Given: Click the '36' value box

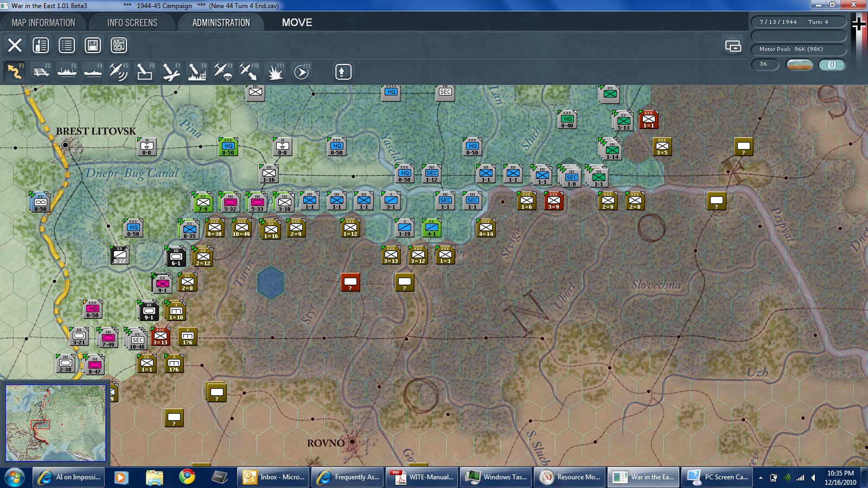Looking at the screenshot, I should click(765, 65).
